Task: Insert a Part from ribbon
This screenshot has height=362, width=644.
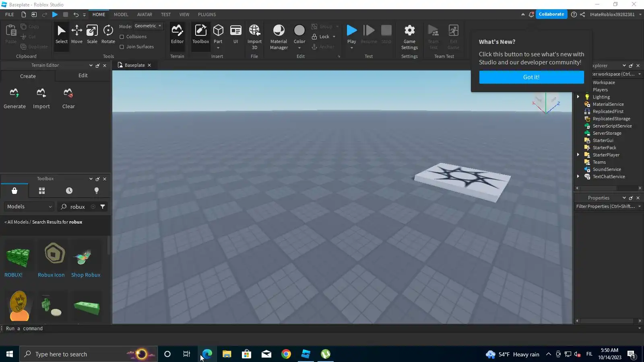Action: tap(218, 33)
